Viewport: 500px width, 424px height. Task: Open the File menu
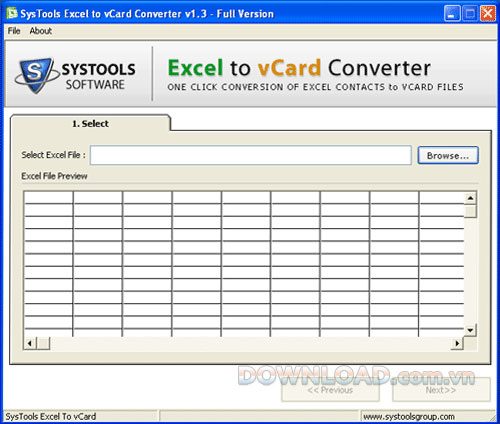[x=14, y=31]
